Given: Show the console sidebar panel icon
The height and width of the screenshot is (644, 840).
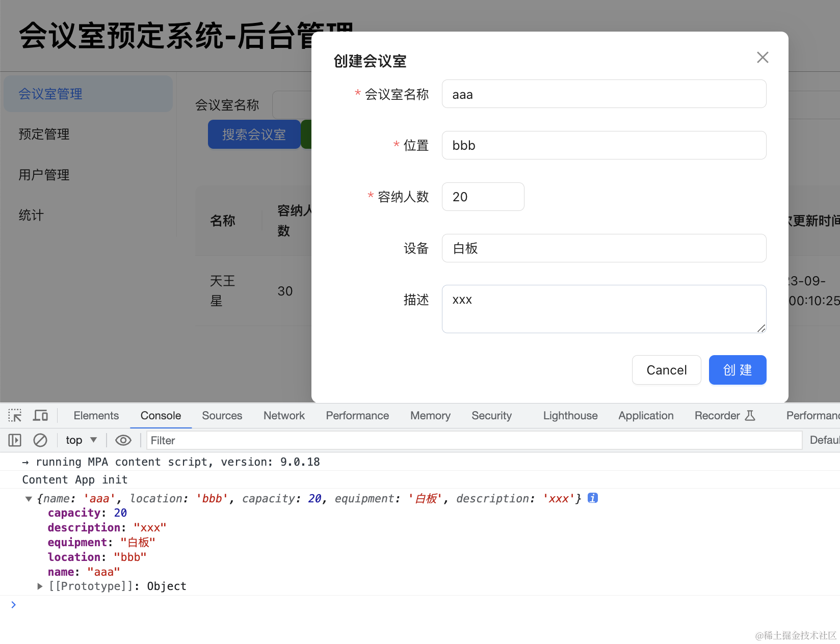Looking at the screenshot, I should 15,440.
